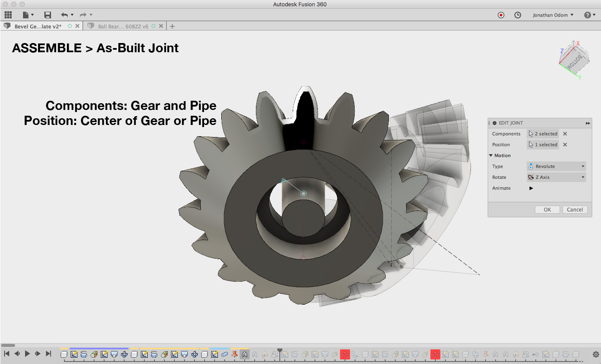Select the second red error feature in timeline

435,354
